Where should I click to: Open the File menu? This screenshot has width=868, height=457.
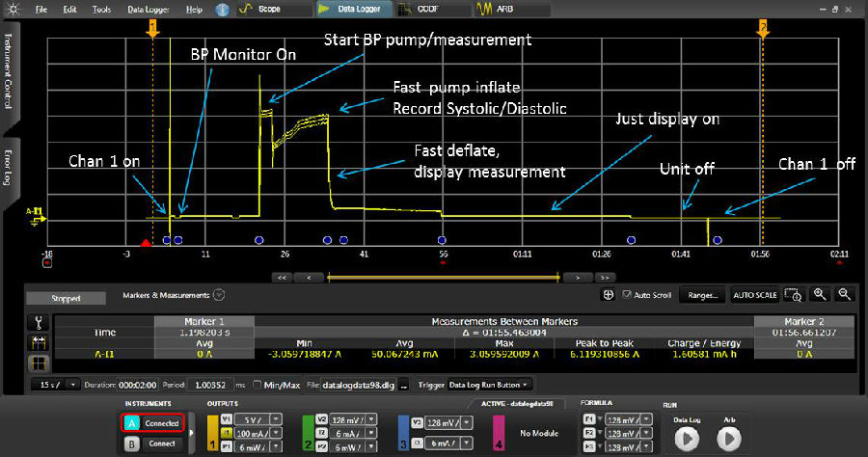(x=41, y=10)
